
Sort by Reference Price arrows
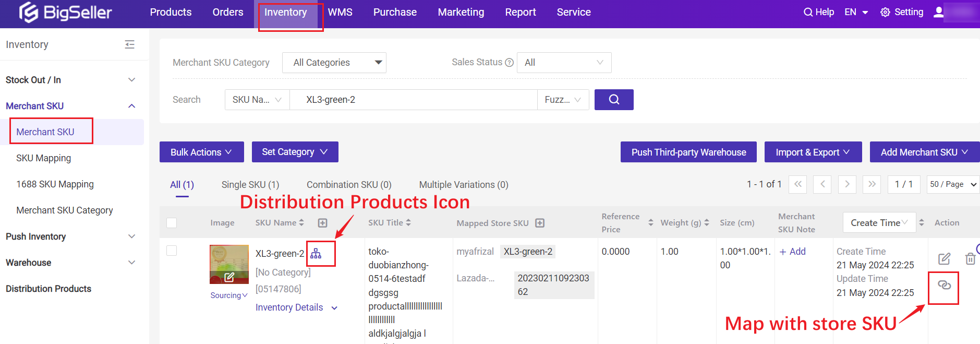[x=650, y=223]
